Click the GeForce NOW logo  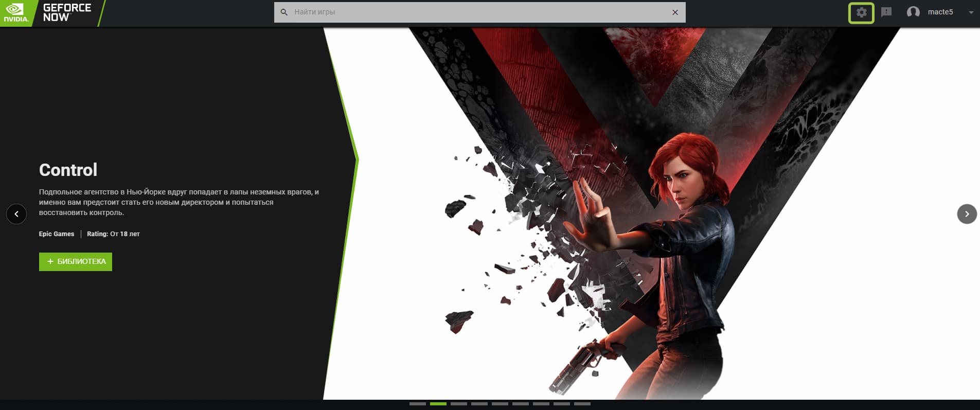(x=67, y=12)
